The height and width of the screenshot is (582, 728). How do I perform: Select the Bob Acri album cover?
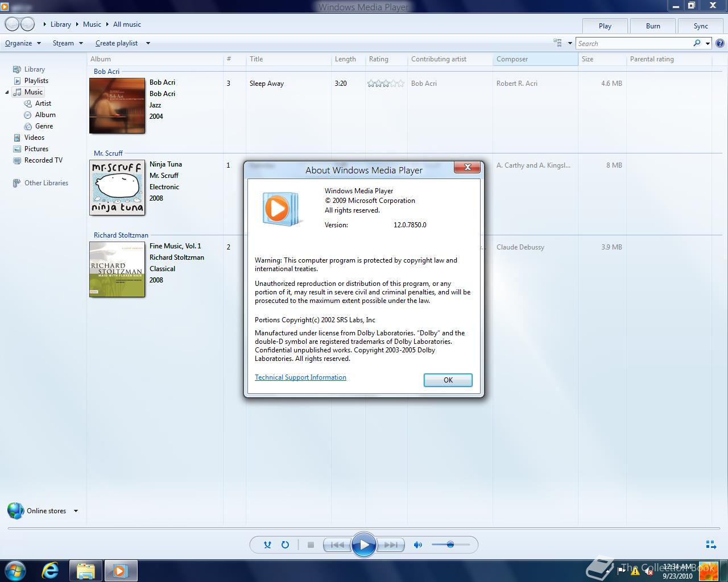[x=117, y=106]
